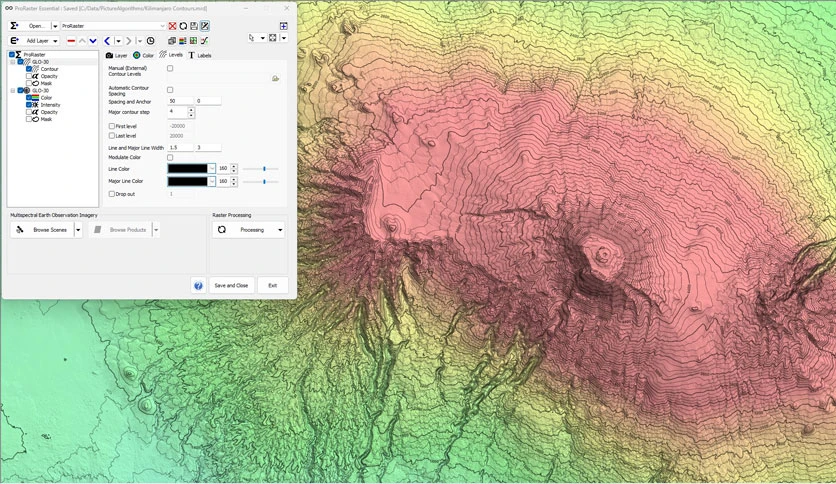Switch to the Labels tab
Screen dimensions: 836x484
click(x=200, y=55)
